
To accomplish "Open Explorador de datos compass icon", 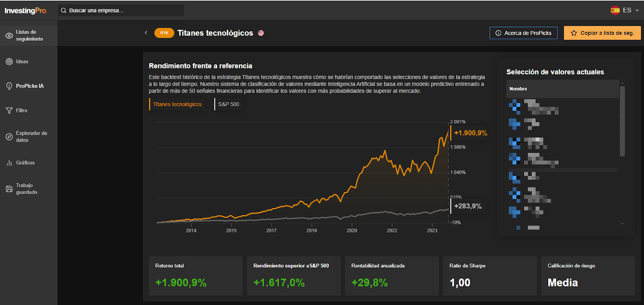I will [x=9, y=137].
